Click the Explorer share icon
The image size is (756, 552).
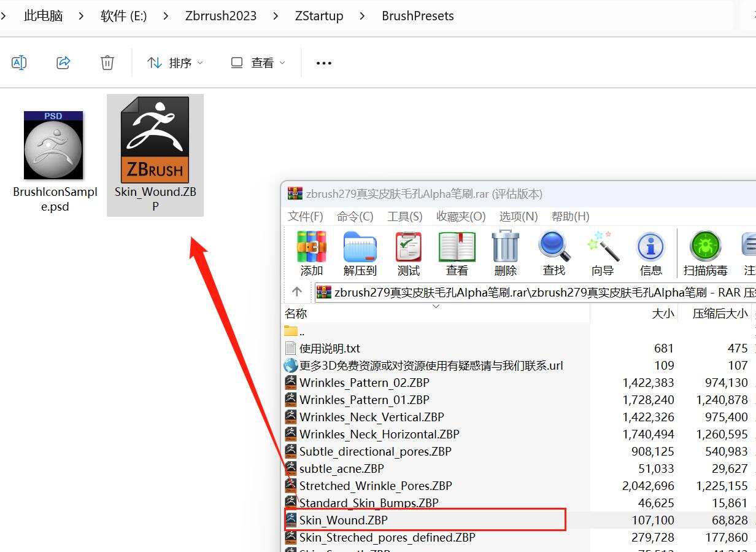click(63, 63)
